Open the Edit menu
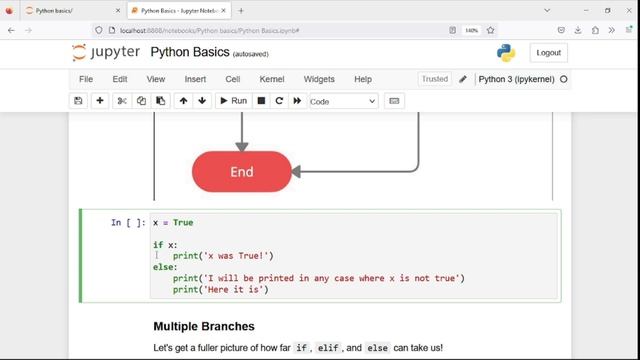The image size is (640, 360). (120, 79)
